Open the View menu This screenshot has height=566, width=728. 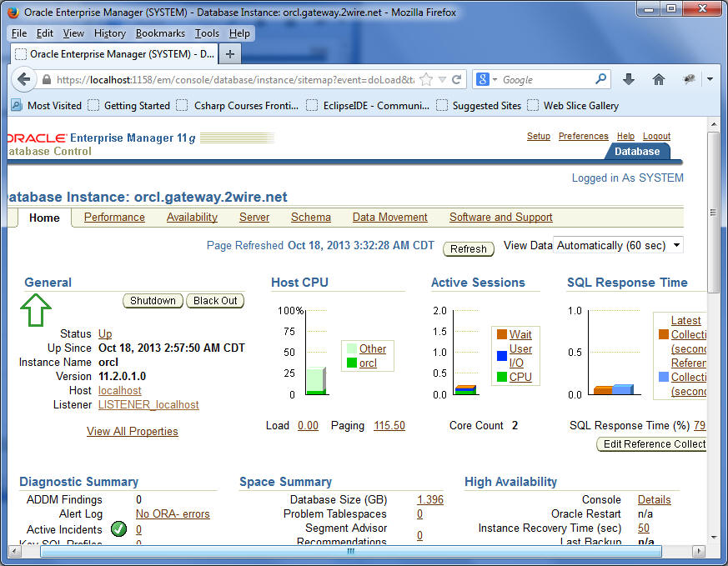click(x=73, y=33)
